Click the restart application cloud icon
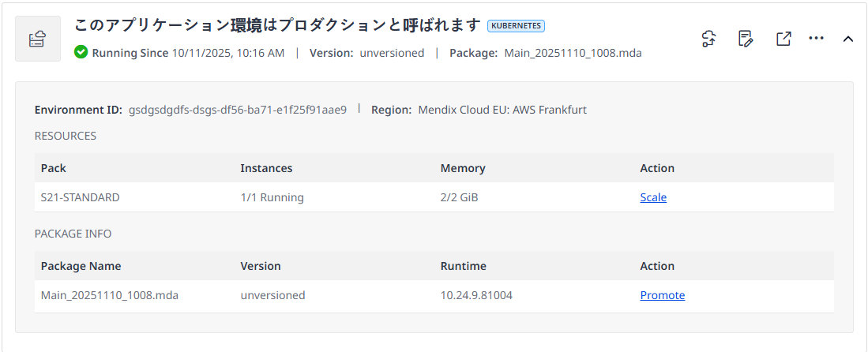The image size is (868, 352). (709, 38)
